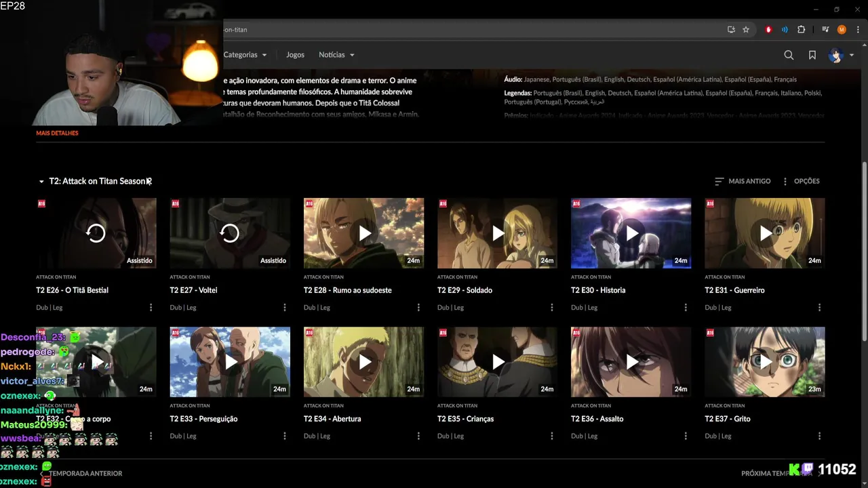Expand the T2: Attack on Titan Season selector
The width and height of the screenshot is (868, 488).
94,181
